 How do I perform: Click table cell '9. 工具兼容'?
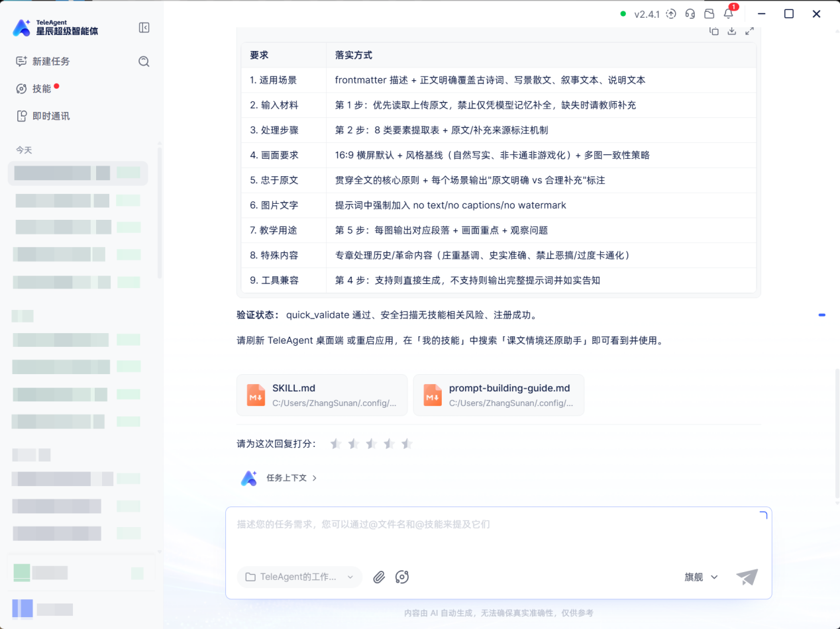click(x=284, y=280)
